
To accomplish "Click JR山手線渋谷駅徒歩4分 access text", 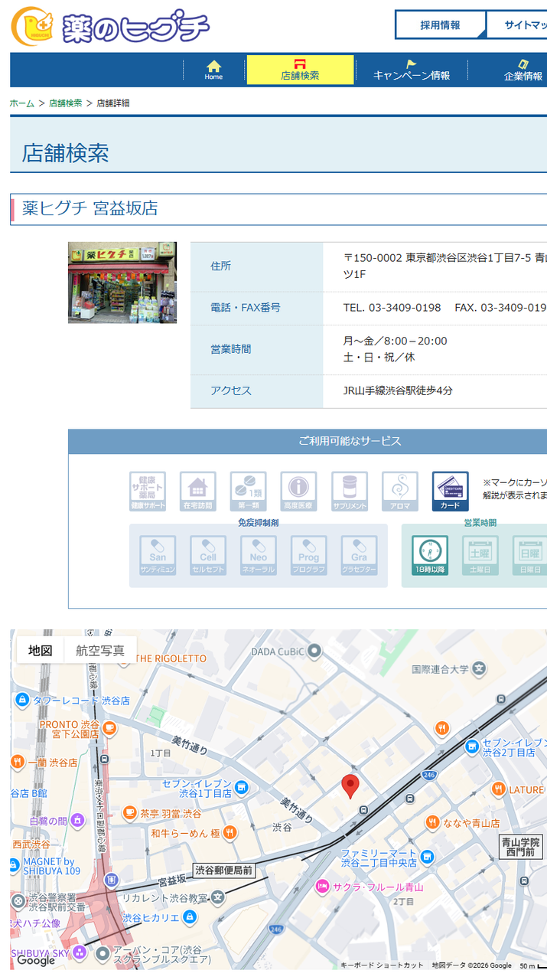I will point(398,390).
